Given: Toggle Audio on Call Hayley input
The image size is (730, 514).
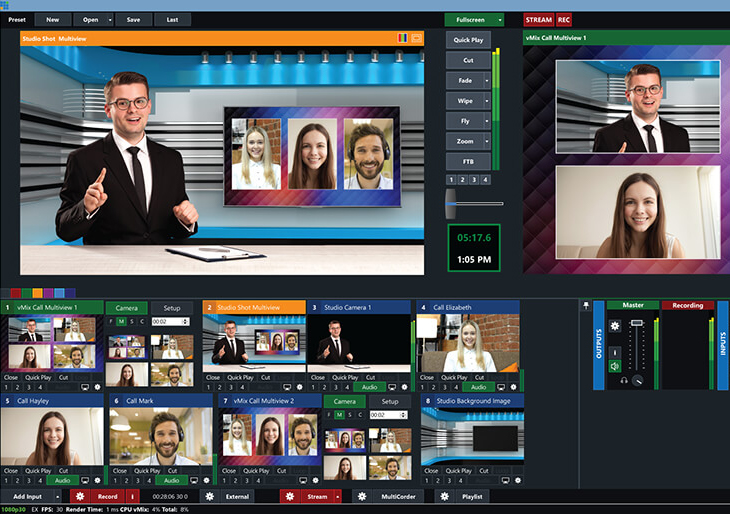Looking at the screenshot, I should point(62,480).
